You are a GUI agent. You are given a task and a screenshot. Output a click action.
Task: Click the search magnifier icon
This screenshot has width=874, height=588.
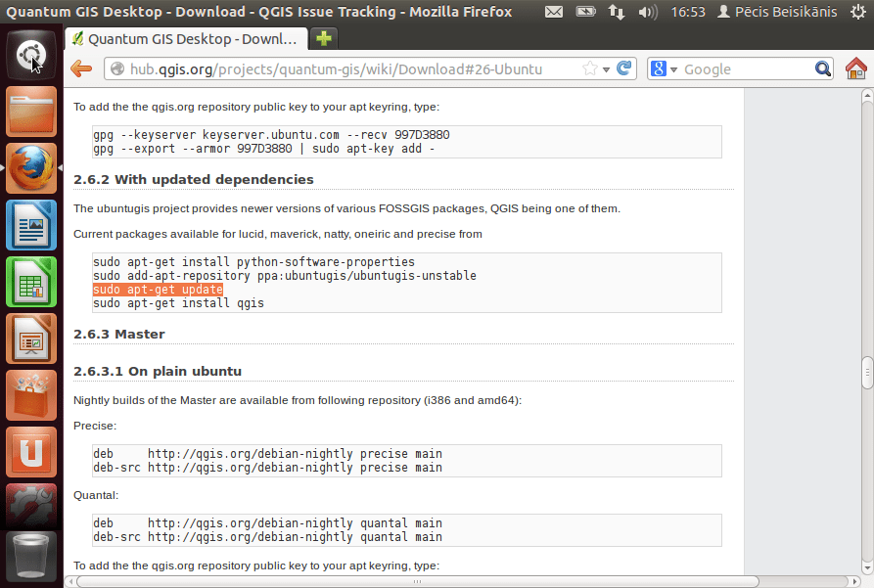(823, 68)
